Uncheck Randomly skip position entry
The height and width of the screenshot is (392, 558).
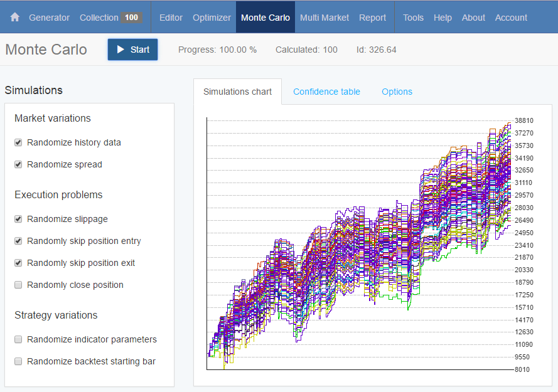pyautogui.click(x=18, y=241)
